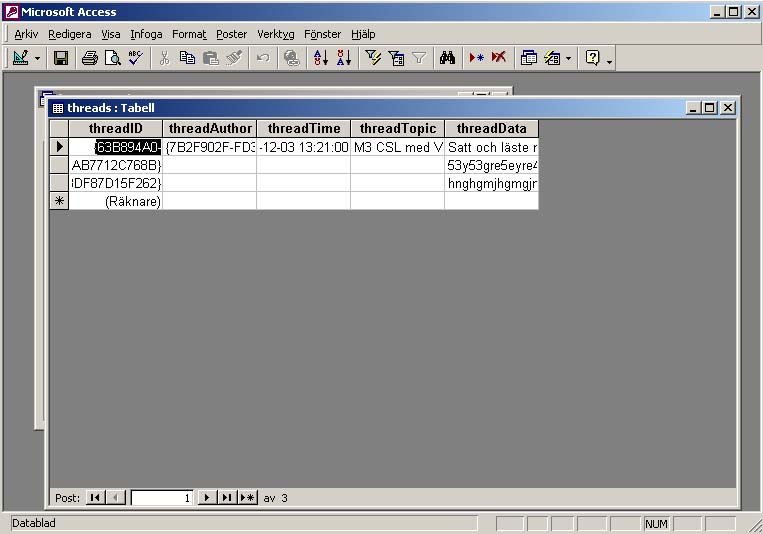The height and width of the screenshot is (534, 763).
Task: Open the view selector dropdown arrow
Action: [x=37, y=59]
